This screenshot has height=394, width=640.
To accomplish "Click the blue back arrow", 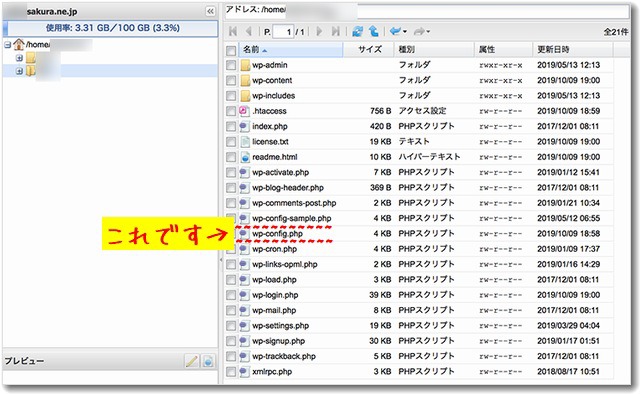I will click(395, 31).
